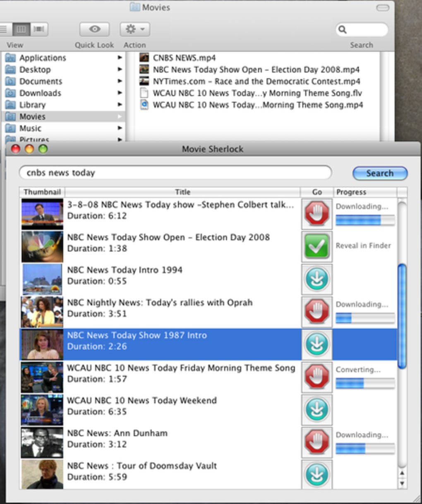Click progress bar of WCAU Friday converting
This screenshot has height=504, width=422.
tap(365, 384)
